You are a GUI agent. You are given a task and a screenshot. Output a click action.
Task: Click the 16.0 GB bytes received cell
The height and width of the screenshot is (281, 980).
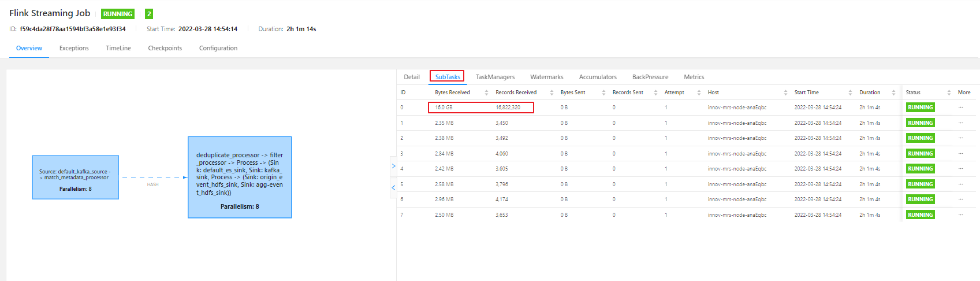tap(444, 108)
